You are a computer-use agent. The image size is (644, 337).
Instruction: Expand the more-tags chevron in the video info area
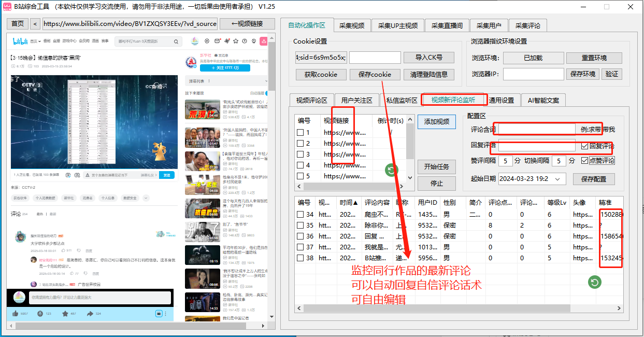(146, 199)
